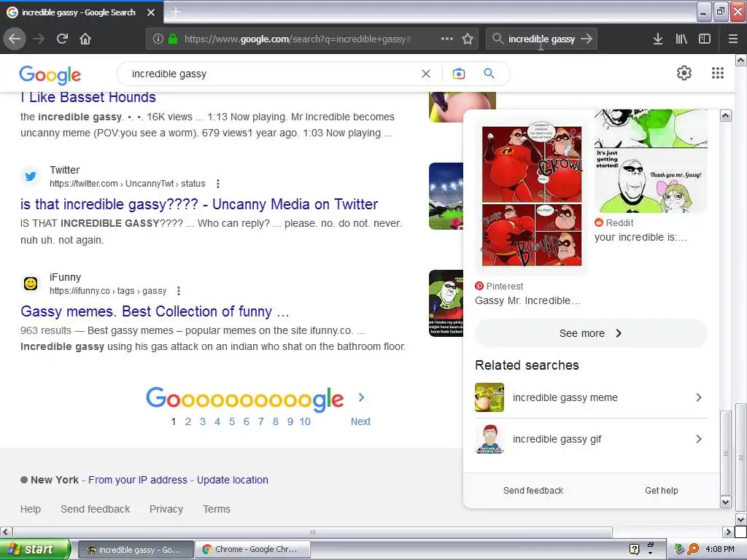
Task: Toggle the browser sidebar view
Action: [705, 39]
